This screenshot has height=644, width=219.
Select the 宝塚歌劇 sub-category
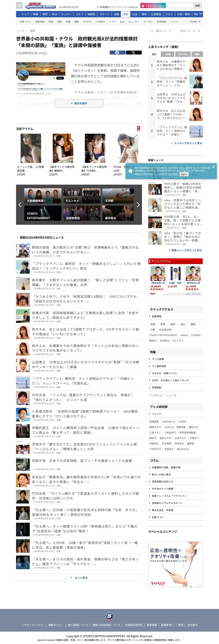point(161,22)
